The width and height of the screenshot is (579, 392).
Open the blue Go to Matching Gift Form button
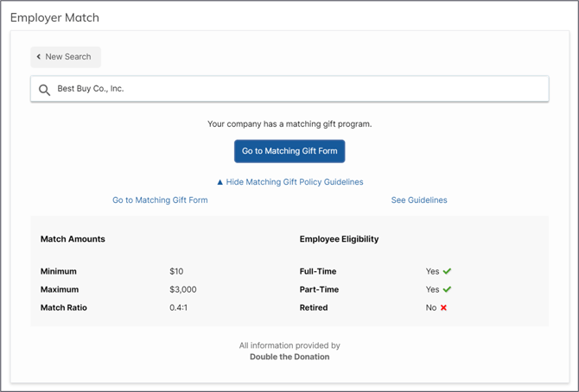click(289, 151)
